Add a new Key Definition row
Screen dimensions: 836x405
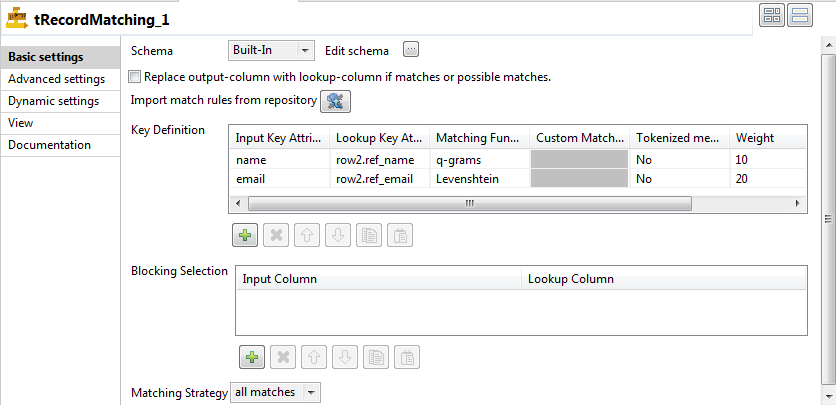(244, 235)
